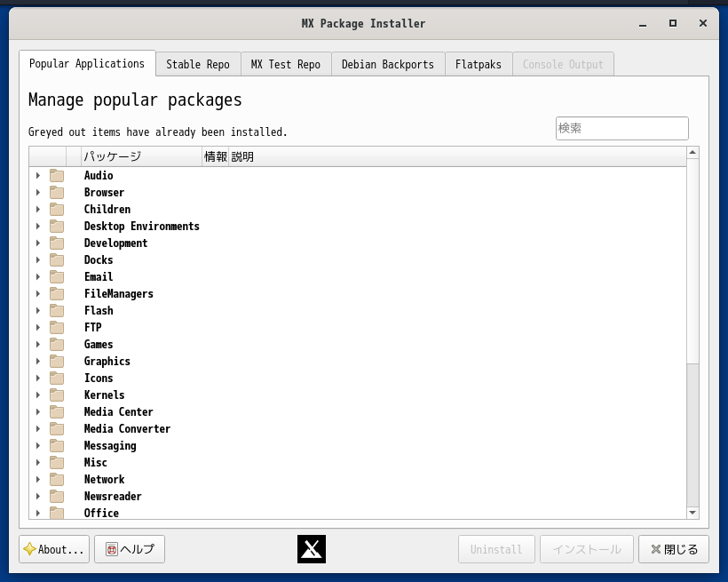
Task: Select the Development category label
Action: click(115, 243)
